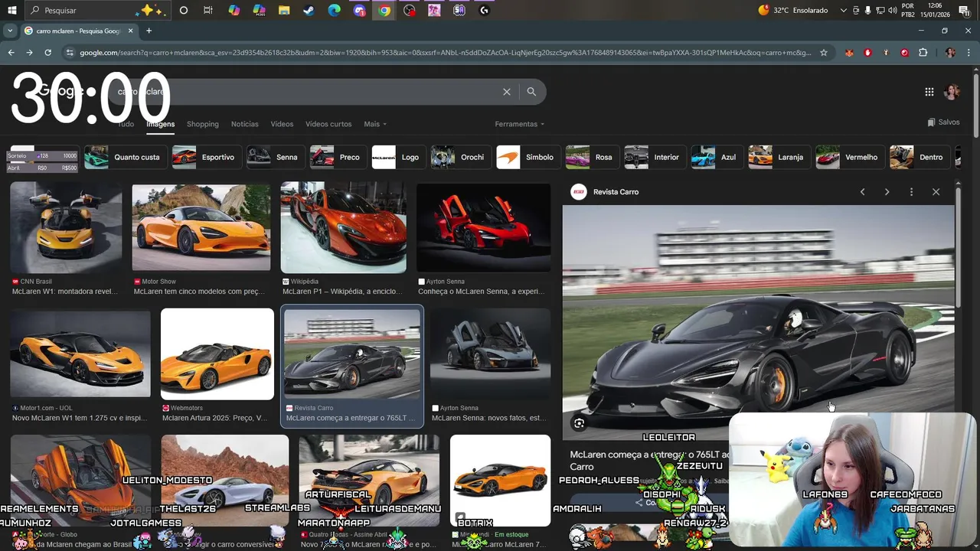The width and height of the screenshot is (980, 551).
Task: Open Motor Show orange McLaren image
Action: click(x=201, y=227)
